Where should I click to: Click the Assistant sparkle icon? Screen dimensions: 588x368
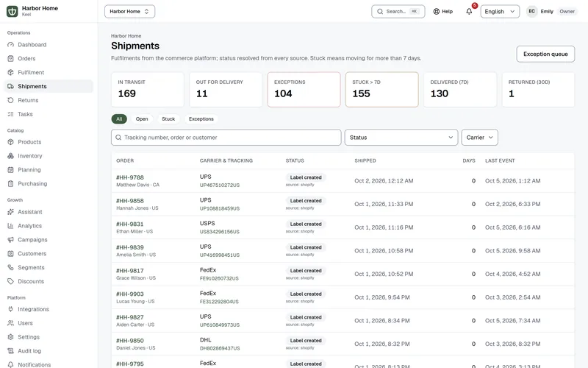pyautogui.click(x=10, y=212)
